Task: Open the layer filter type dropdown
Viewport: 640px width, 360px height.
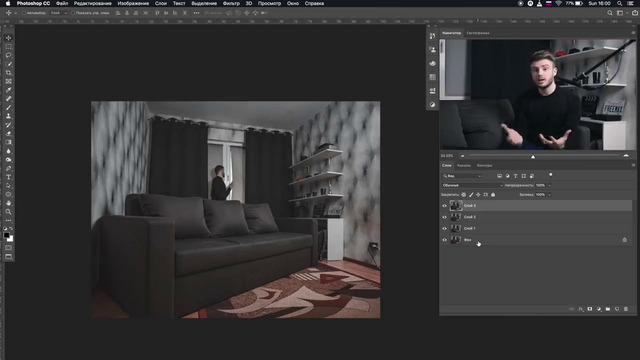Action: tap(462, 176)
